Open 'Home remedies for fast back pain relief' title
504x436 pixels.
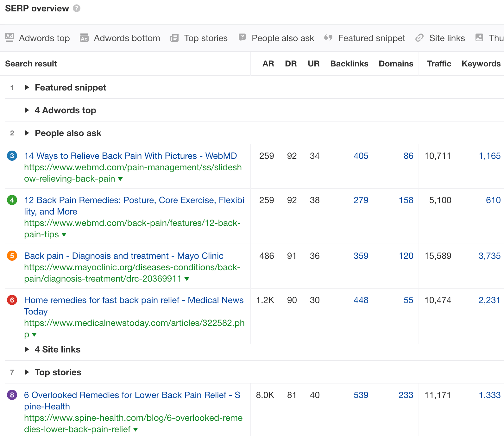134,306
